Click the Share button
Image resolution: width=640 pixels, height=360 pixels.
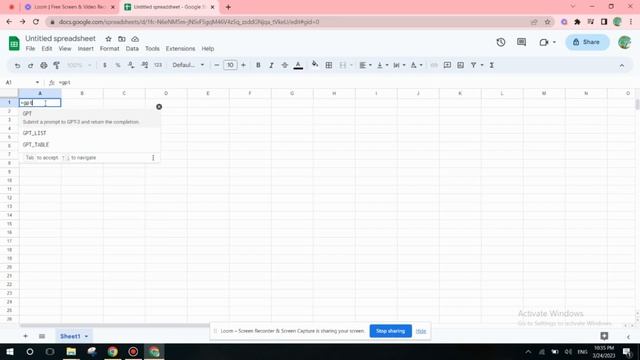pyautogui.click(x=587, y=42)
